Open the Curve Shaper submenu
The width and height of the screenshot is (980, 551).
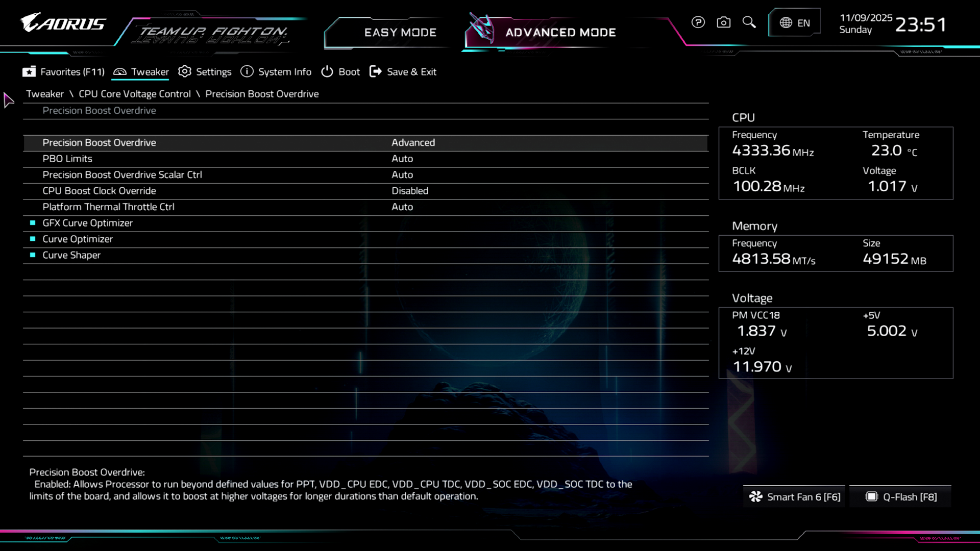(x=71, y=255)
